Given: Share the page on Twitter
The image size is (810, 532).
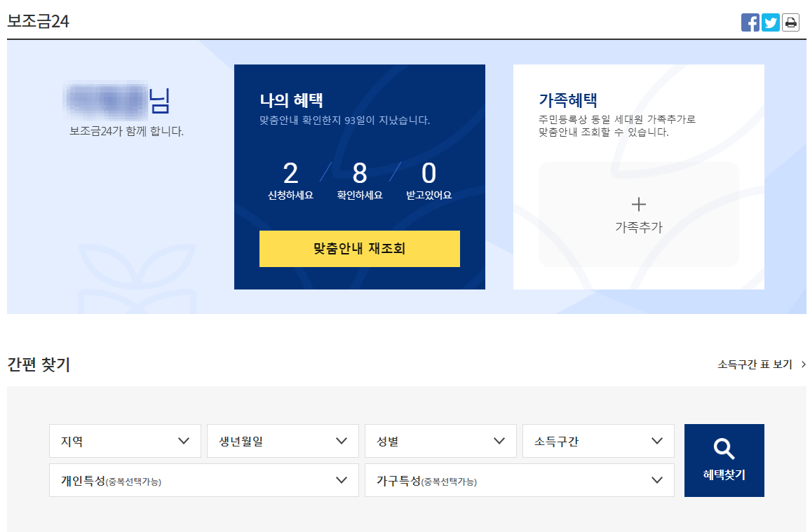Looking at the screenshot, I should coord(770,22).
